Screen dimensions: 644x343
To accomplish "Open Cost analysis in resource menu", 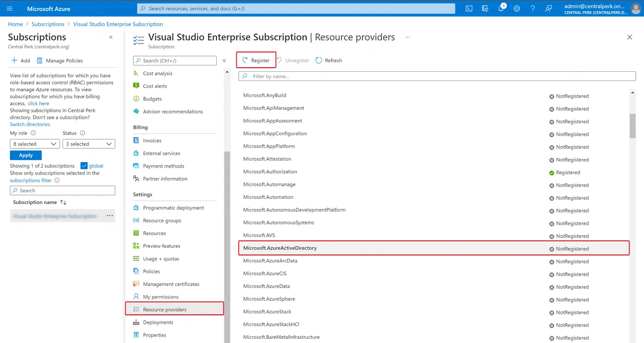I will (158, 73).
